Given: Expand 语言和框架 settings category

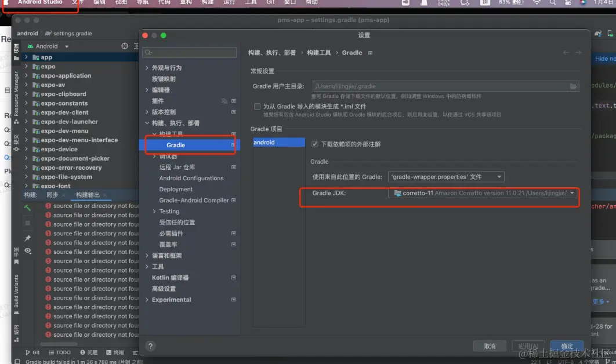Looking at the screenshot, I should click(147, 256).
